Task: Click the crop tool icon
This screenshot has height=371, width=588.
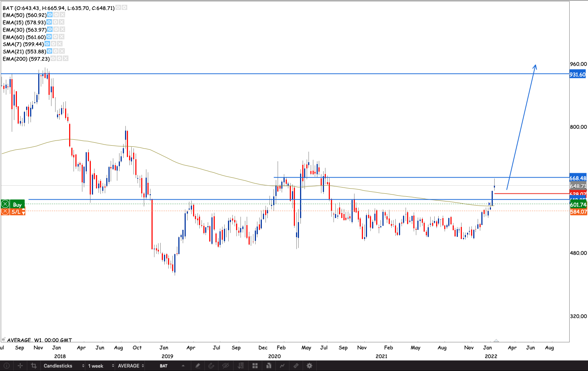Action: click(34, 365)
